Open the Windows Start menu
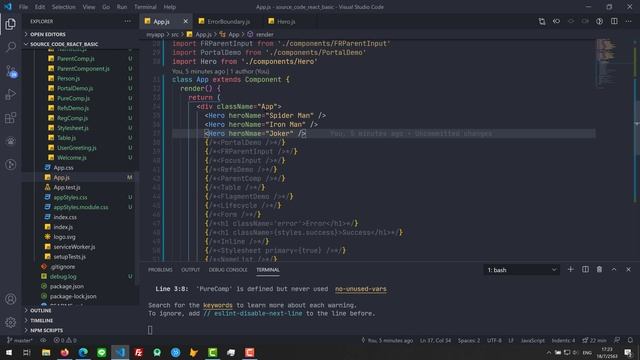The width and height of the screenshot is (640, 360). point(9,352)
